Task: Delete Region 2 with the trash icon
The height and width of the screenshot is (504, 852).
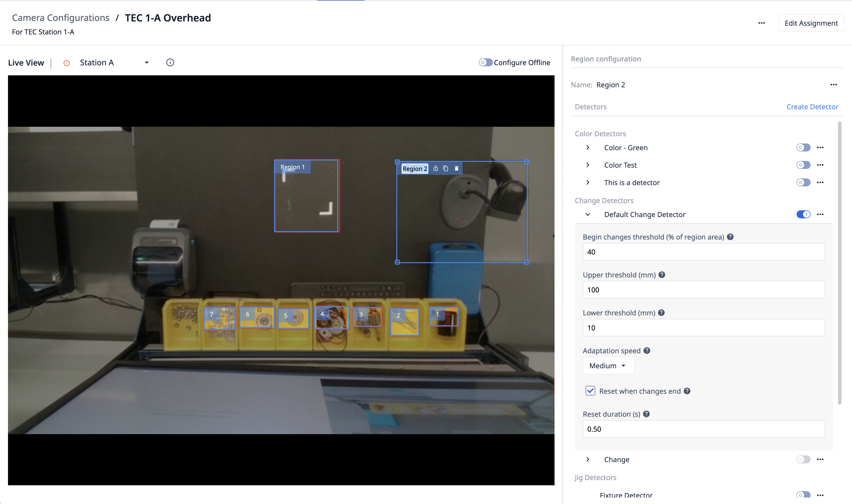Action: pos(457,168)
